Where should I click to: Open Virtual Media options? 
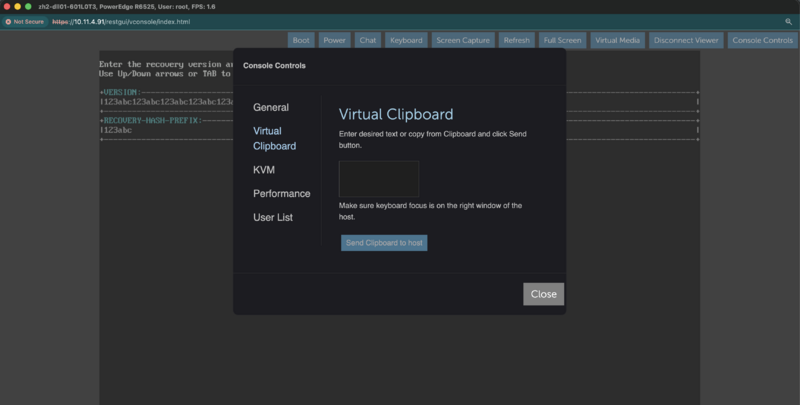pos(617,41)
